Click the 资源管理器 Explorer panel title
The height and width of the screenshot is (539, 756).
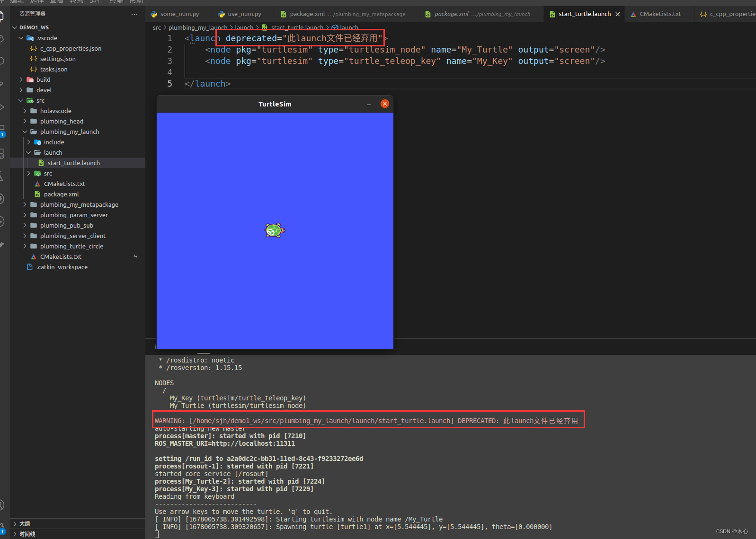[x=32, y=14]
